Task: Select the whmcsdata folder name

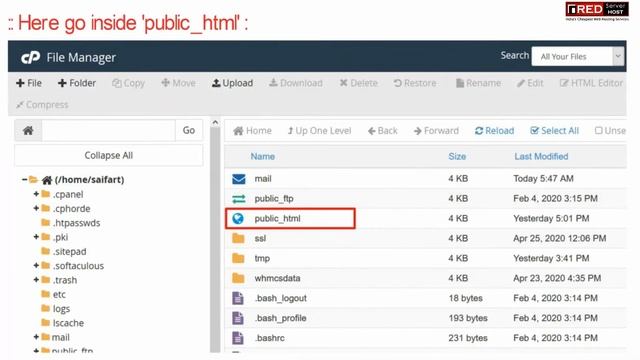Action: [278, 278]
